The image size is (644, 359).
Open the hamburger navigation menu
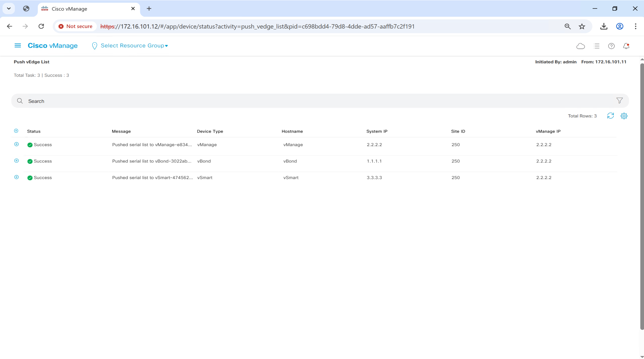17,45
